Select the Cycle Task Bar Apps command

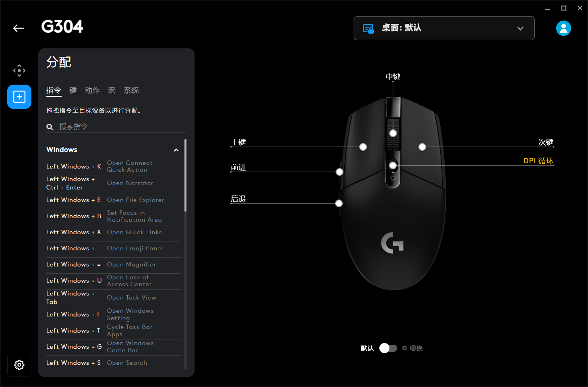coord(114,331)
